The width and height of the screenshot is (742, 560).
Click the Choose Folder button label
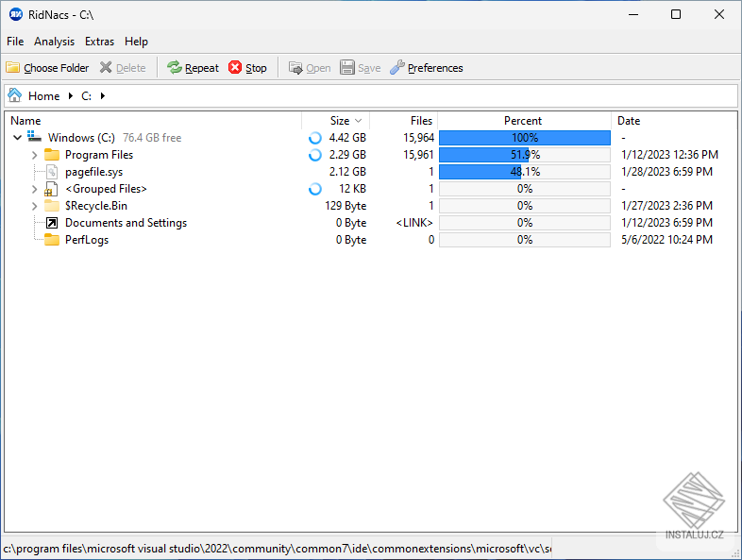pyautogui.click(x=57, y=68)
